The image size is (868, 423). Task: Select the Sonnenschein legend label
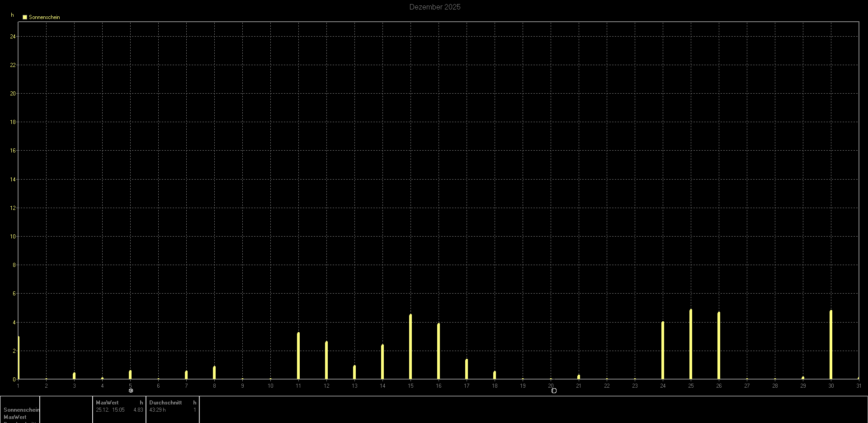44,17
